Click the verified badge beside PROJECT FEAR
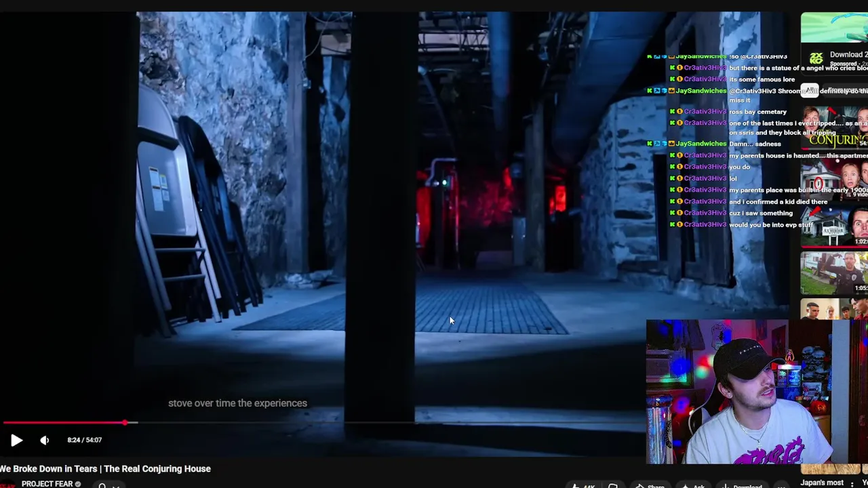The width and height of the screenshot is (868, 488). pyautogui.click(x=78, y=484)
